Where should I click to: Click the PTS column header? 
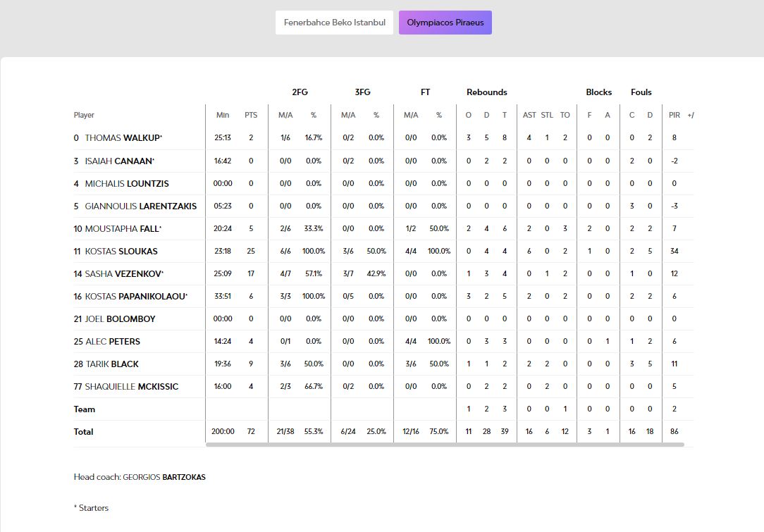251,115
